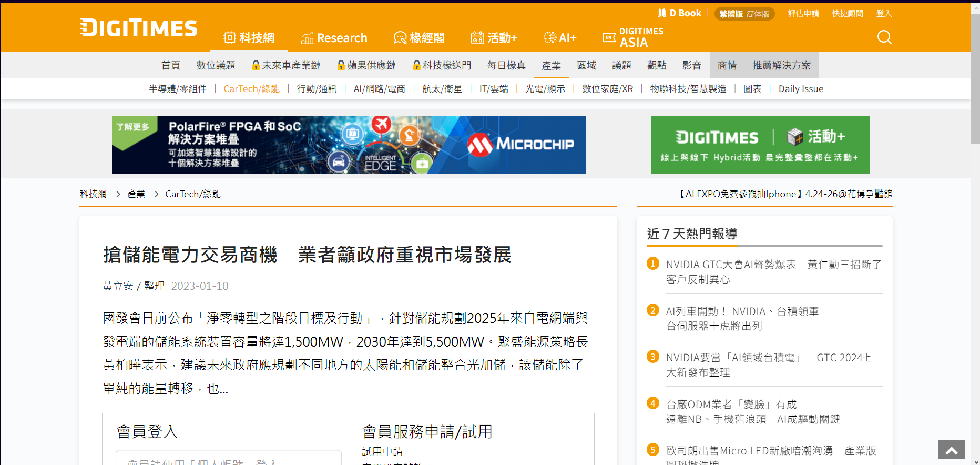The height and width of the screenshot is (465, 980).
Task: Select the Research main tab
Action: tap(334, 38)
